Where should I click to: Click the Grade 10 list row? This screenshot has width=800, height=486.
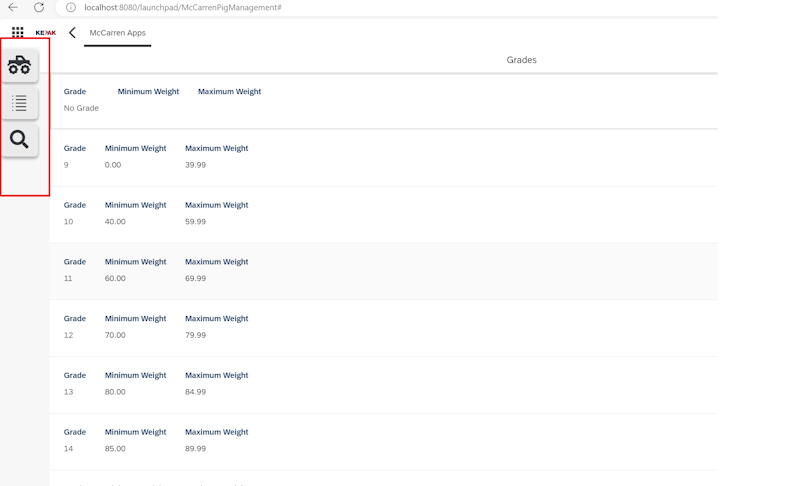(383, 214)
